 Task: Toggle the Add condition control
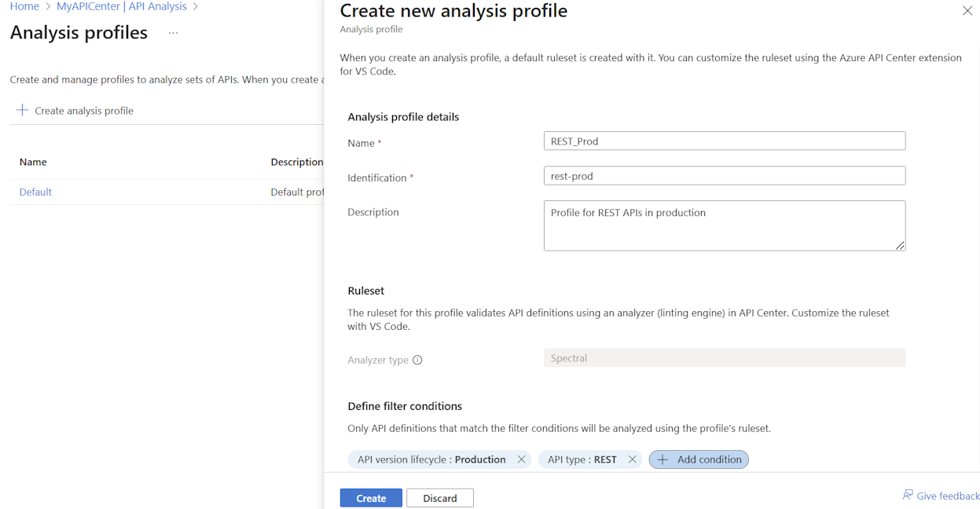698,459
